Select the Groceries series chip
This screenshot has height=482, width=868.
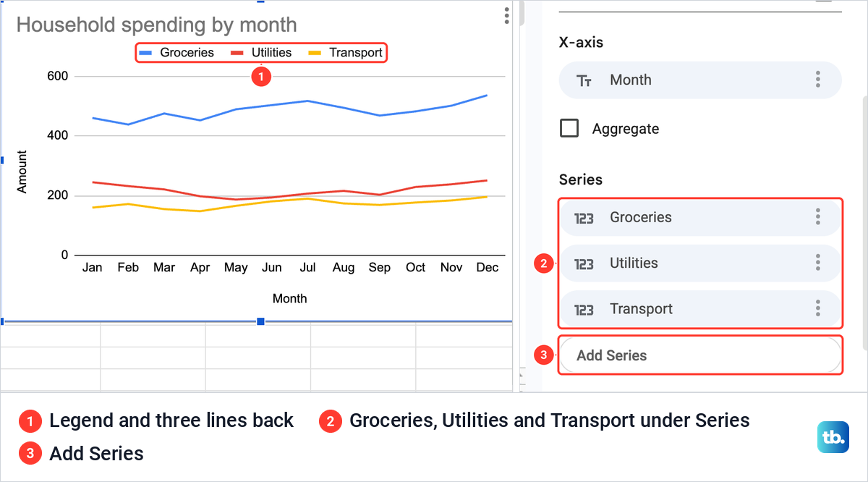click(700, 217)
